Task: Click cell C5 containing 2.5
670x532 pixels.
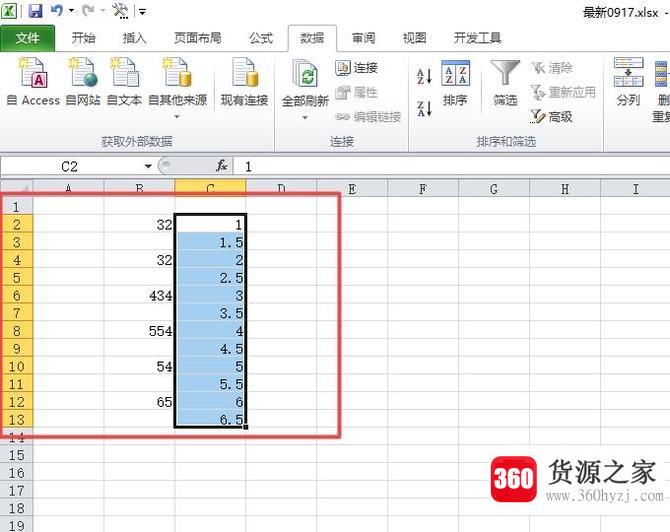Action: pos(210,277)
